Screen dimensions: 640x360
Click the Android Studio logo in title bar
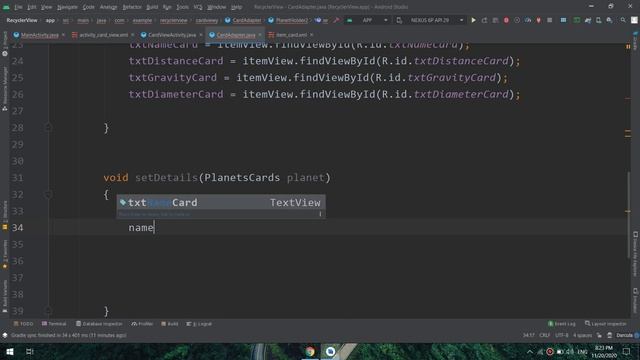(6, 7)
